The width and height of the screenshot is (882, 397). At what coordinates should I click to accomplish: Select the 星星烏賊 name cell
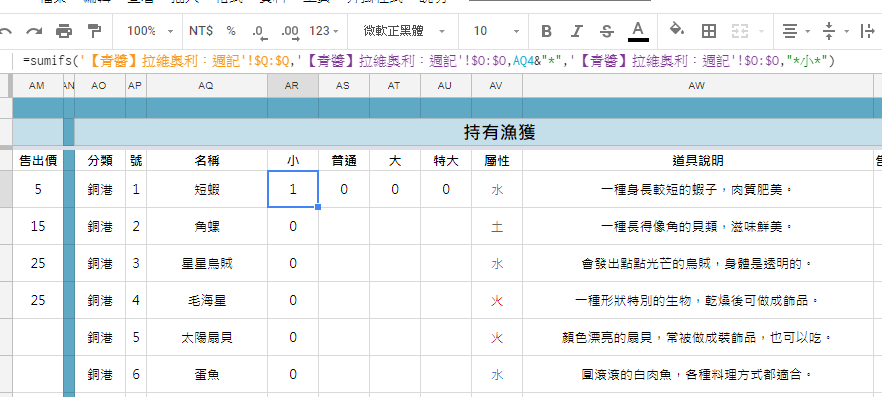207,263
